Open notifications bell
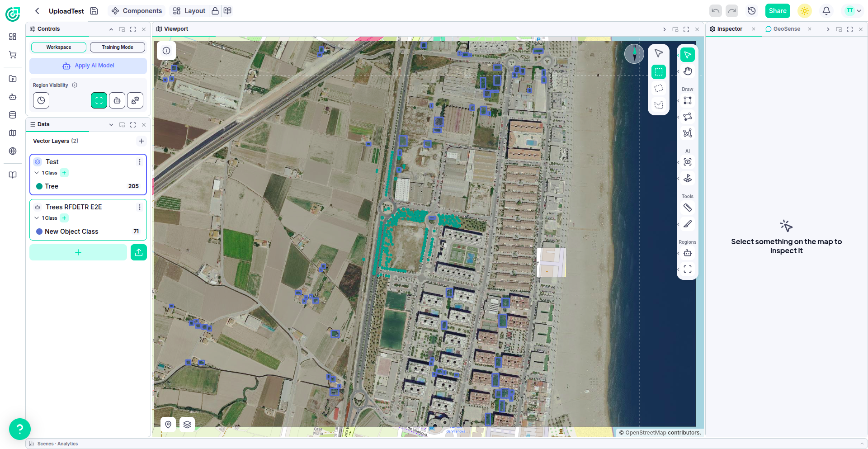This screenshot has width=868, height=449. pos(826,11)
